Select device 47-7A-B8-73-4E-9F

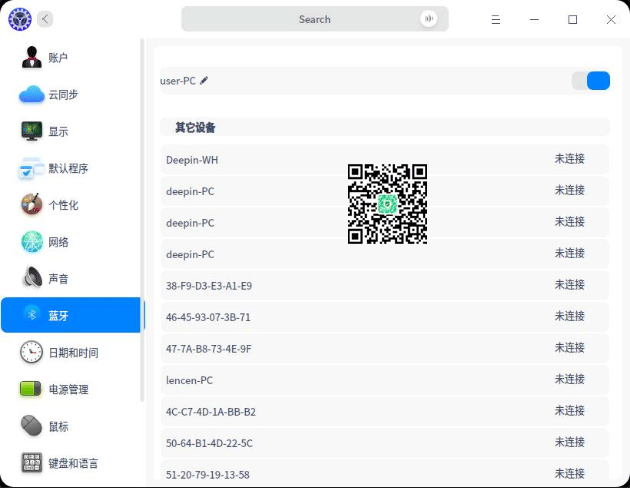385,349
